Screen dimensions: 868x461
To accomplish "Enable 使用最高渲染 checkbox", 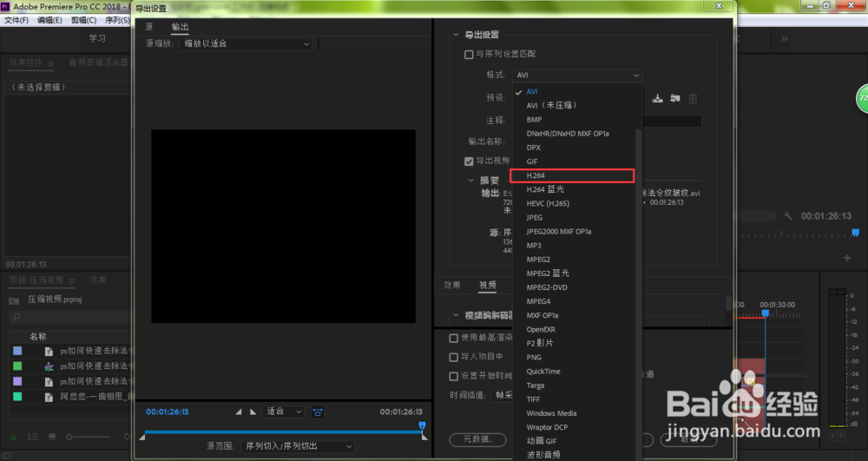I will point(453,338).
